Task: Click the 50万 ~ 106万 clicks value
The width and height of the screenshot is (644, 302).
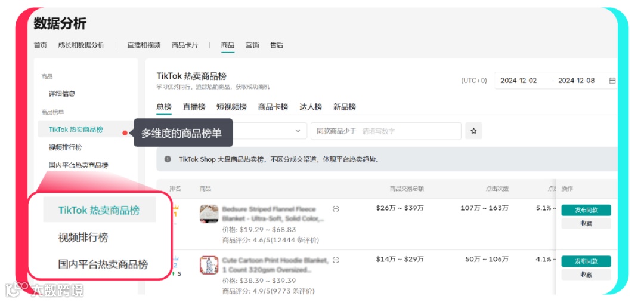Action: pyautogui.click(x=487, y=260)
